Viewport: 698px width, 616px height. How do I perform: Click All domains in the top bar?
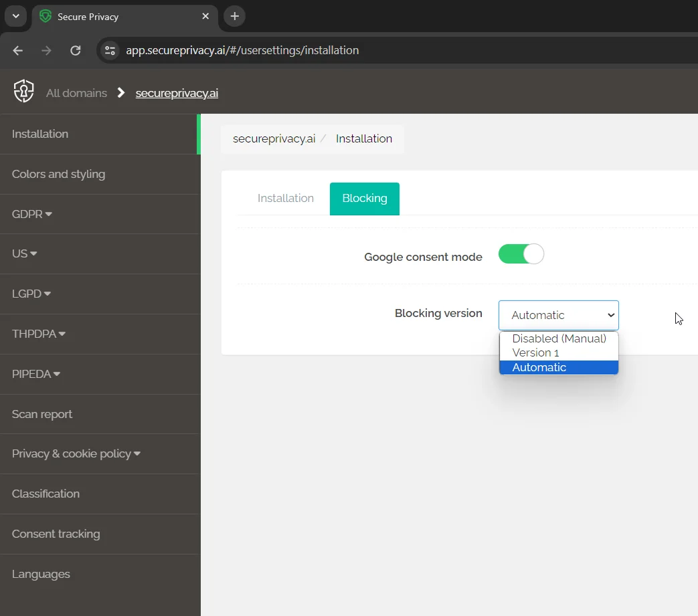click(76, 93)
